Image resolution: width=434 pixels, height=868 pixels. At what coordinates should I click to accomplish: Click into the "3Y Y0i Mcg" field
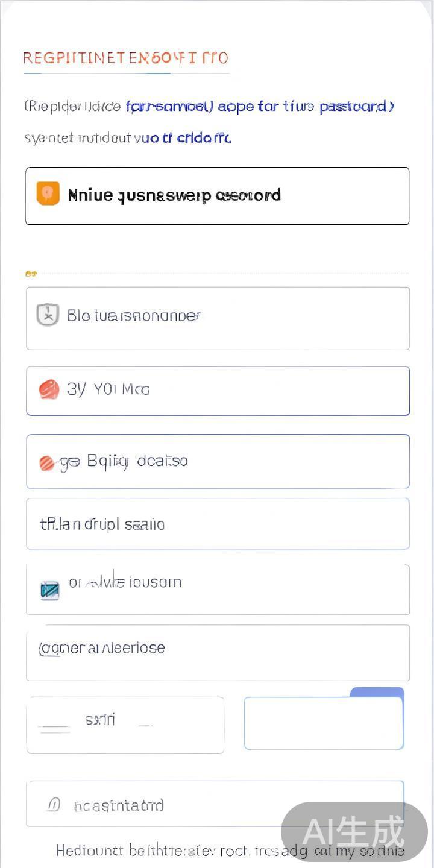(x=241, y=391)
